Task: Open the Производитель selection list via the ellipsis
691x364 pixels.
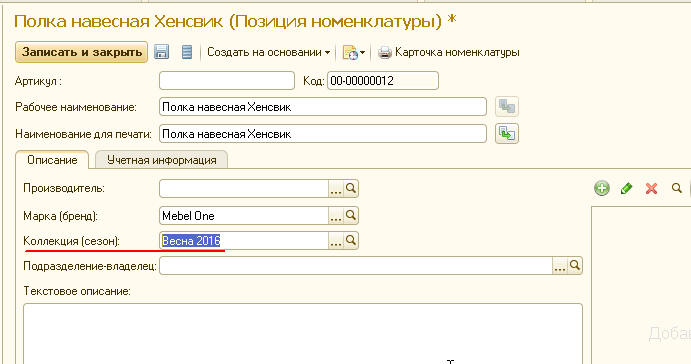Action: [x=336, y=189]
